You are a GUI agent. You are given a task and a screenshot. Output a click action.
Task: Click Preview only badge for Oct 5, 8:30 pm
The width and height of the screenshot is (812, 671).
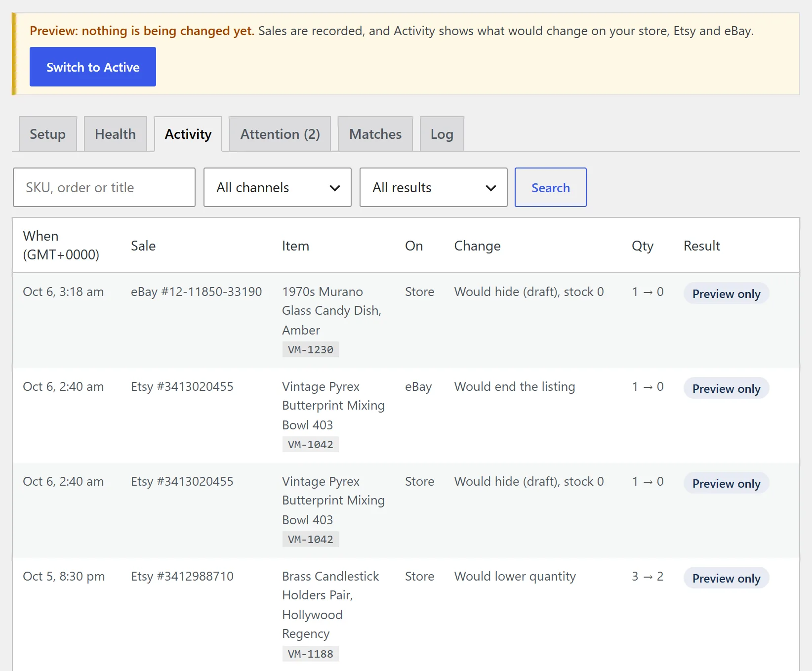(726, 578)
